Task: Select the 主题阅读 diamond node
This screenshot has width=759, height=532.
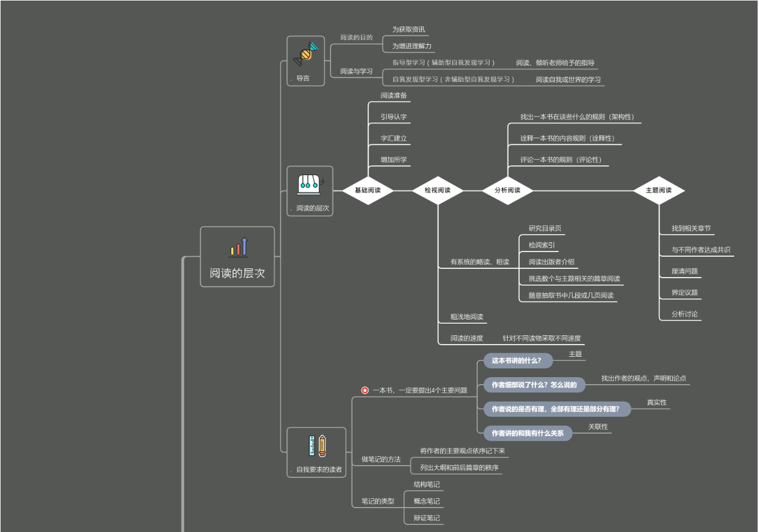Action: tap(659, 190)
